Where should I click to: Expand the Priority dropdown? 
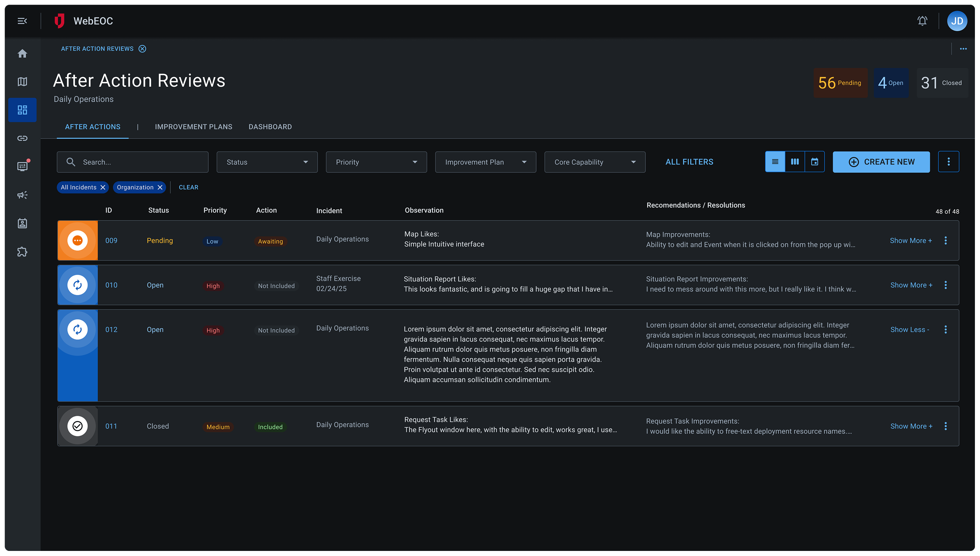click(376, 162)
